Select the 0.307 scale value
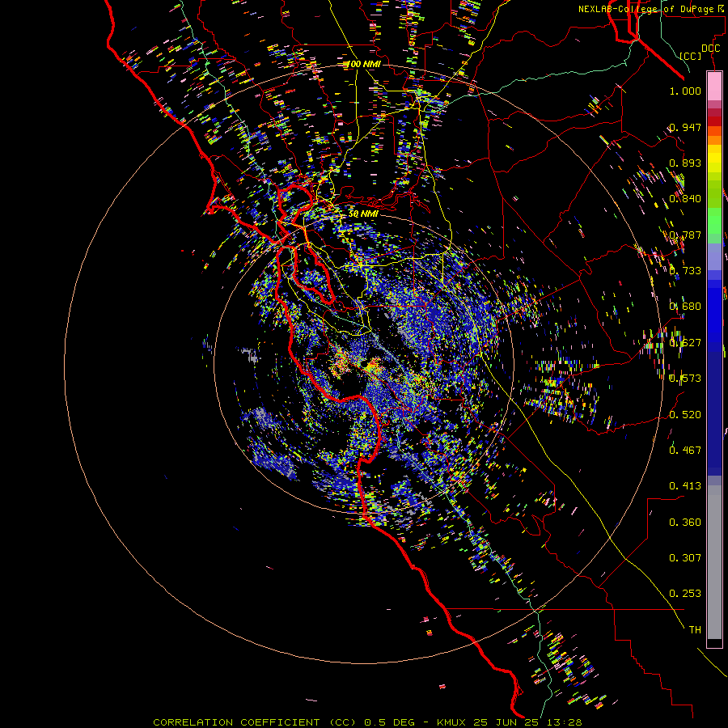The width and height of the screenshot is (728, 728). tap(685, 558)
